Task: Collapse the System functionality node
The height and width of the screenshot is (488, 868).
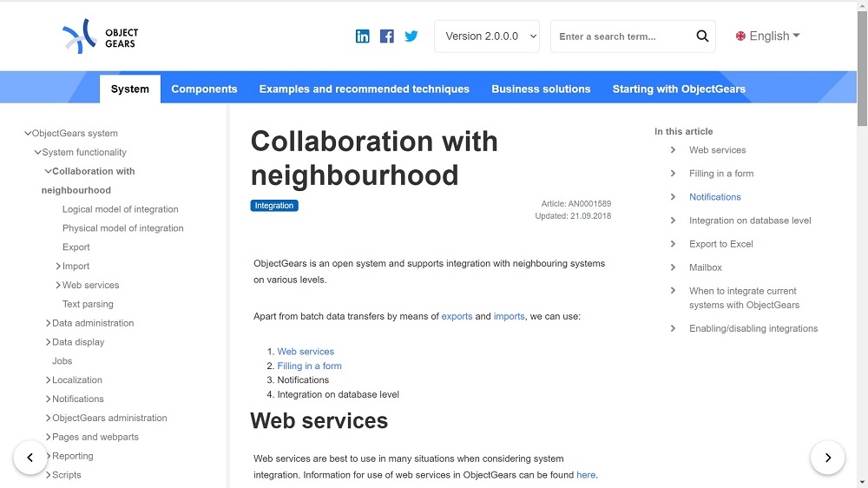Action: coord(37,152)
